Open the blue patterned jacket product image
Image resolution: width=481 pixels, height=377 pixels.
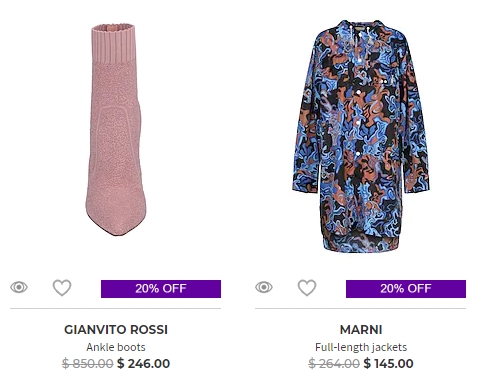361,136
